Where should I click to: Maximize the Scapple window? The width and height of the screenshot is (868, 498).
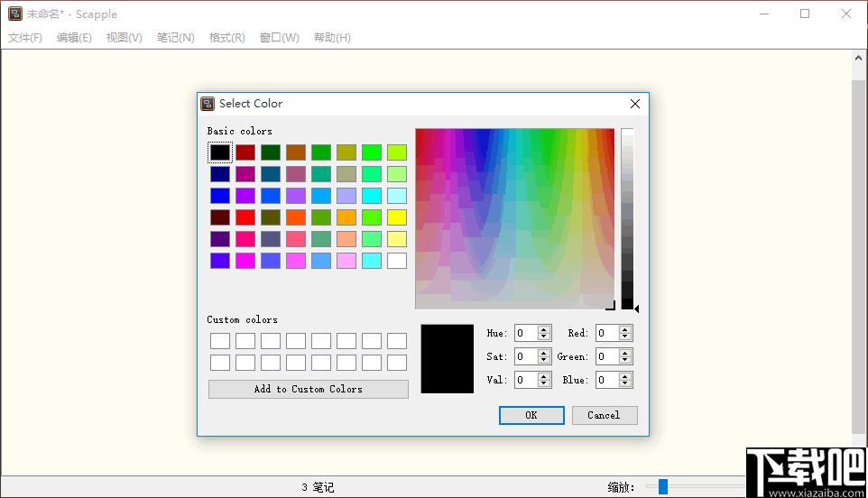(805, 14)
